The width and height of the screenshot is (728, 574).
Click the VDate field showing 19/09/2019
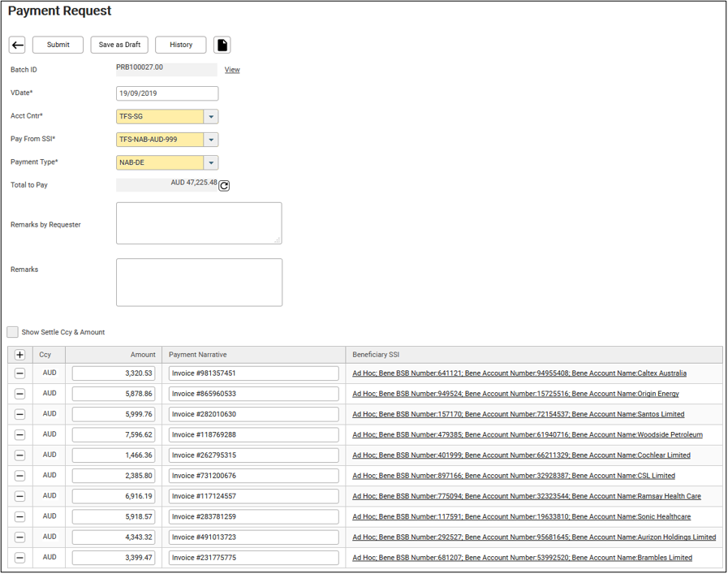tap(167, 93)
